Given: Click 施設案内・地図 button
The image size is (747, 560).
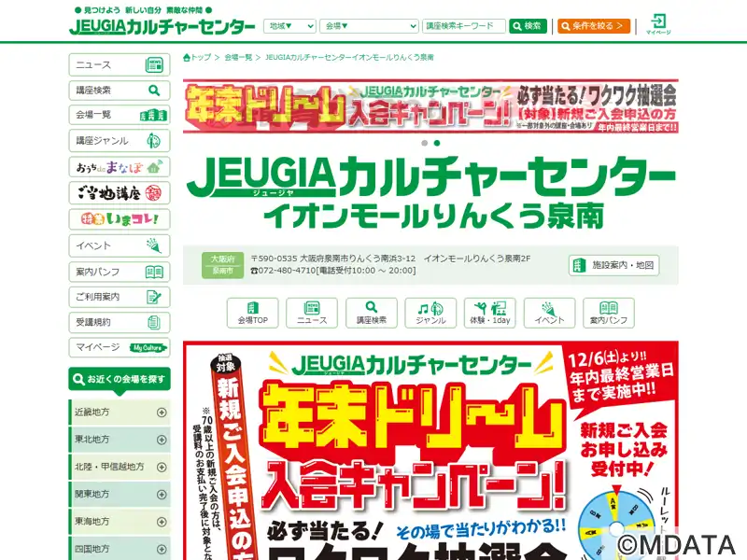Looking at the screenshot, I should pyautogui.click(x=613, y=265).
